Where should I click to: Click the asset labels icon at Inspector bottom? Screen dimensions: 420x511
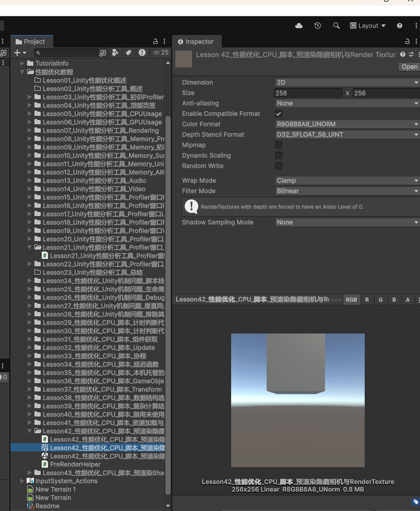[415, 502]
